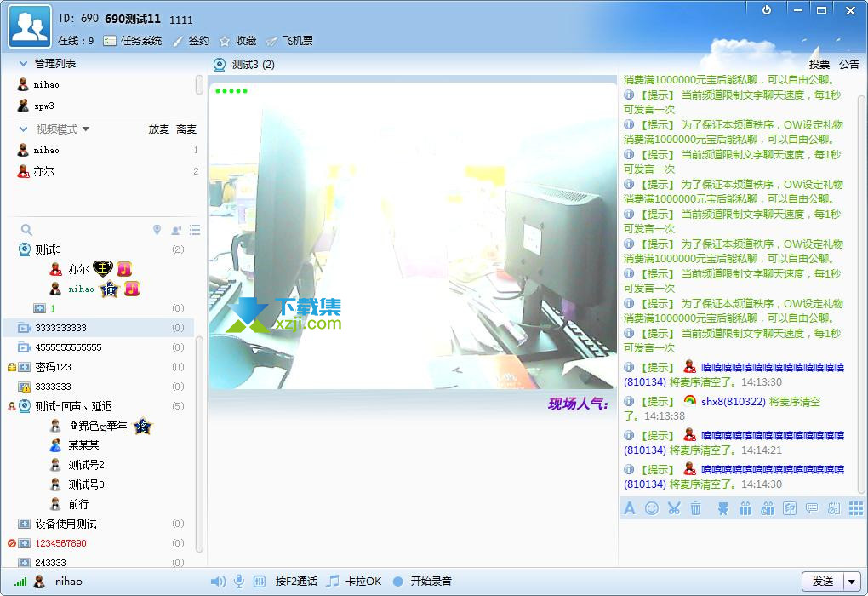The image size is (868, 596).
Task: Clear chat with the trash can icon
Action: 696,508
